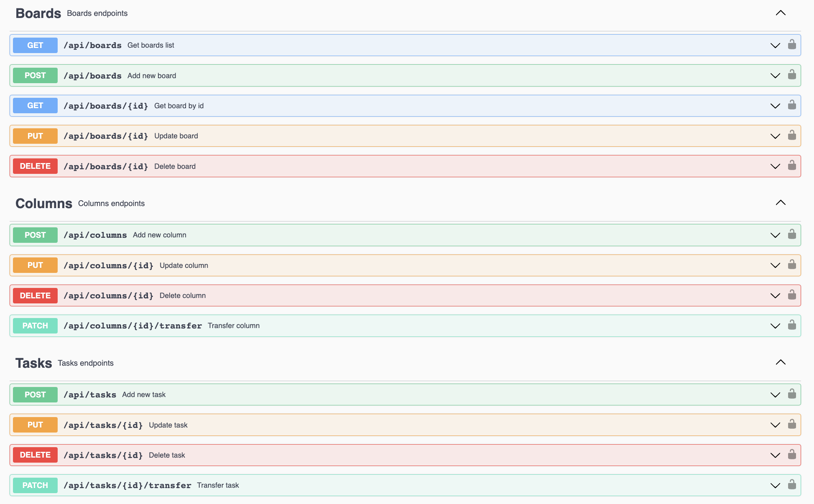Click the PATCH badge for Transfer task

35,485
